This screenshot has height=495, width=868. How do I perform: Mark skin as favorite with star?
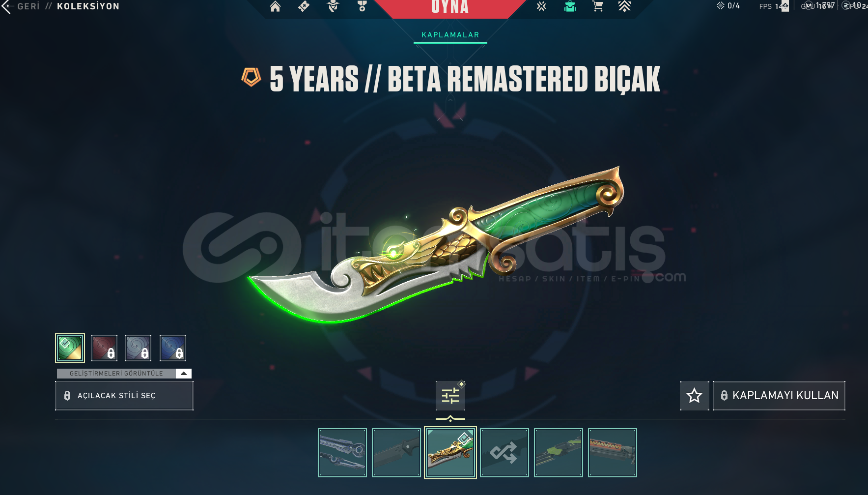tap(694, 396)
